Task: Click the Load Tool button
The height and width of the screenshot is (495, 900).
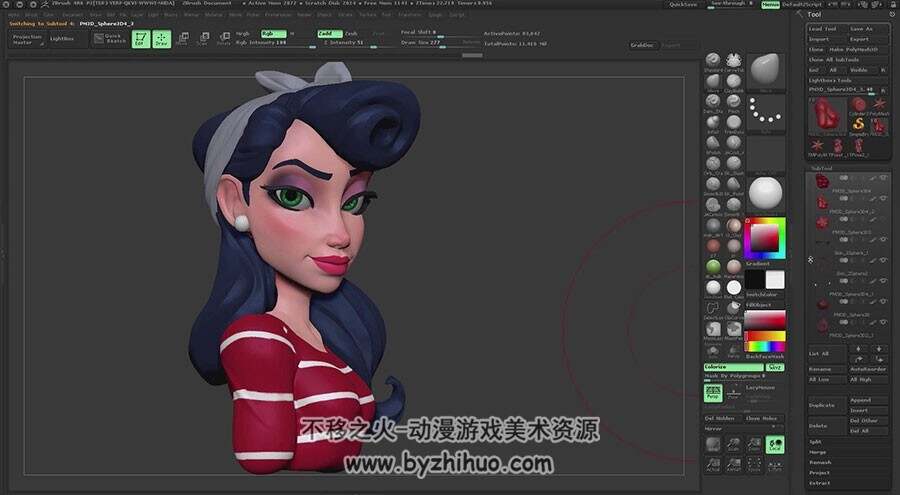Action: (x=827, y=29)
